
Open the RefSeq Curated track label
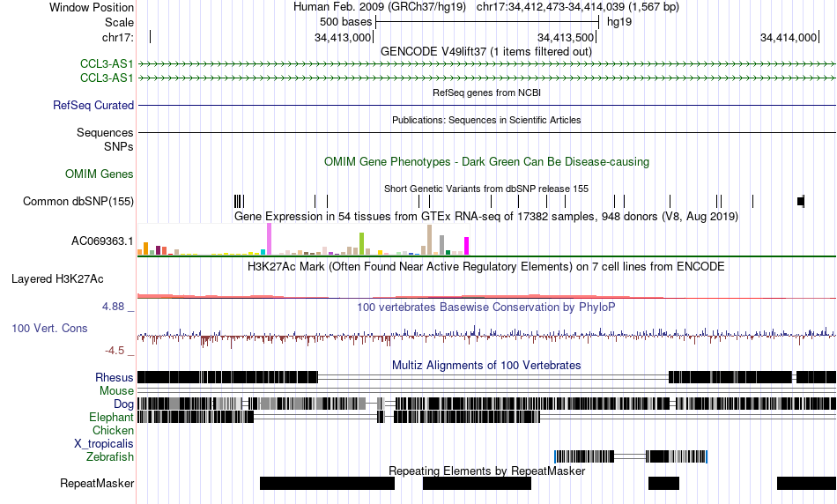93,105
